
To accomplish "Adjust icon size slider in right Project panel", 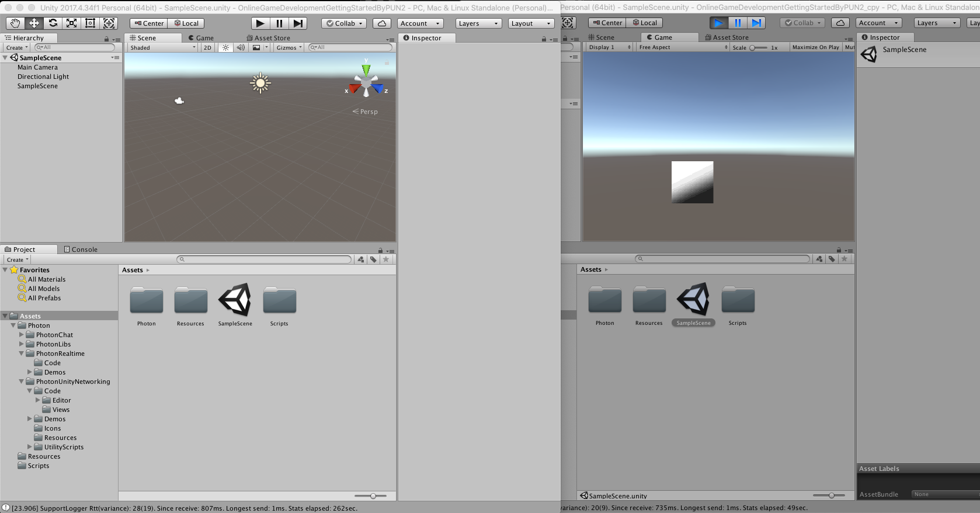I will click(x=829, y=495).
